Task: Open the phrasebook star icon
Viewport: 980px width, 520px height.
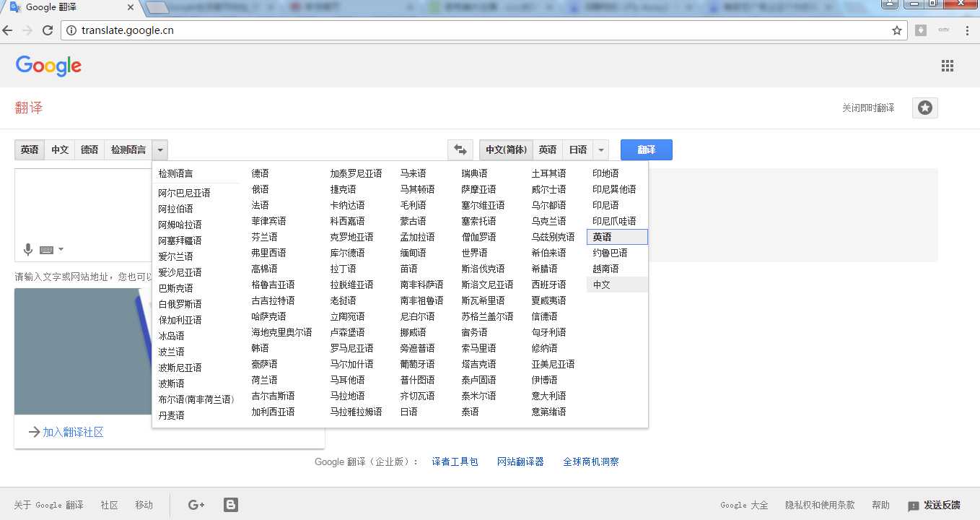Action: point(925,108)
